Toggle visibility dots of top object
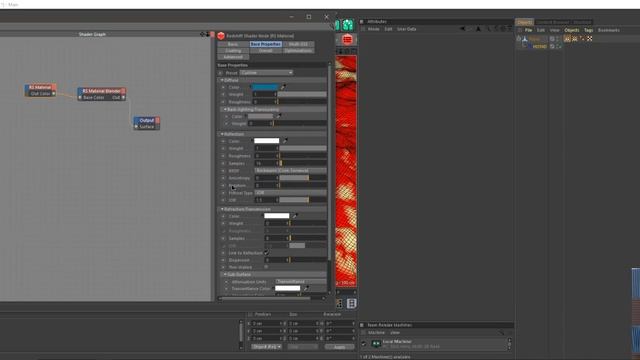The width and height of the screenshot is (640, 360). point(558,39)
